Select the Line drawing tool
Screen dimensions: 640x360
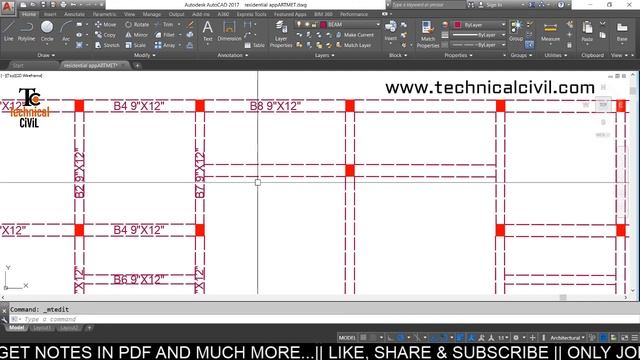pyautogui.click(x=8, y=31)
